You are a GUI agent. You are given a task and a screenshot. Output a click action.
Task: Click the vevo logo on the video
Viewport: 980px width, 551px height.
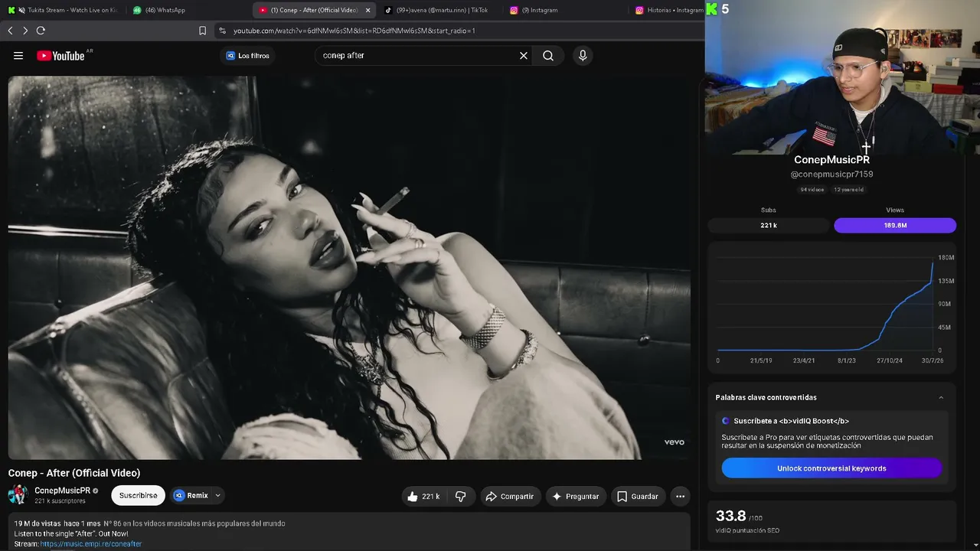coord(674,442)
